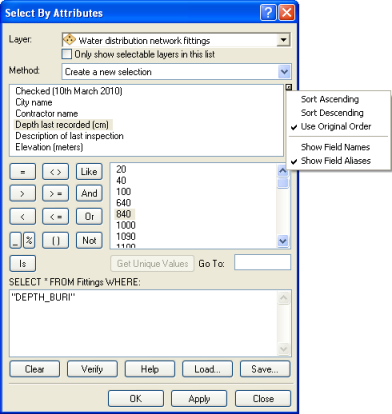Choose Sort Descending from menu
This screenshot has width=392, height=414.
click(x=332, y=113)
